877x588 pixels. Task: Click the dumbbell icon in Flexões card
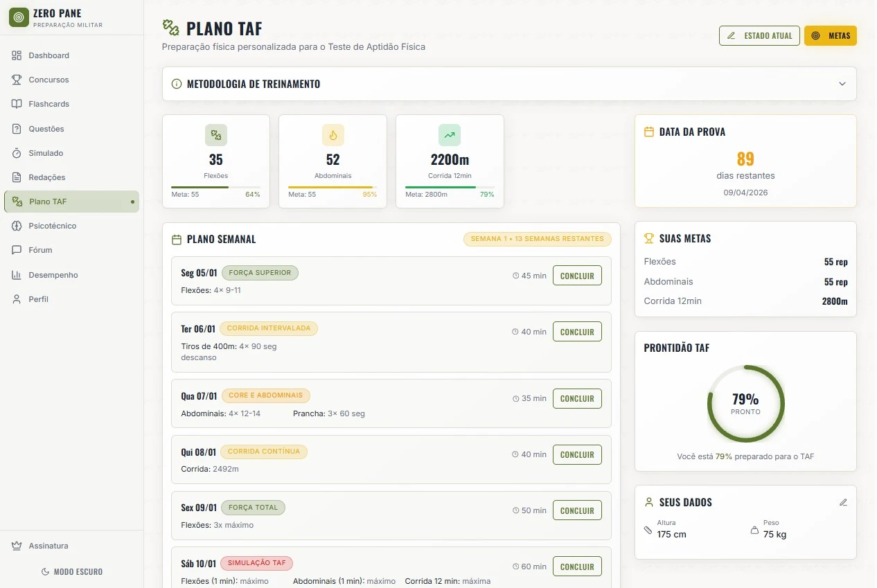[x=215, y=135]
